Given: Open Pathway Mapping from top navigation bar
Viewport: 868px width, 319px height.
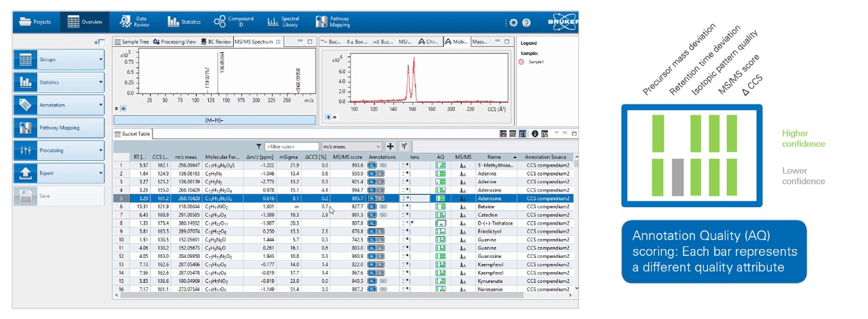Looking at the screenshot, I should [334, 22].
